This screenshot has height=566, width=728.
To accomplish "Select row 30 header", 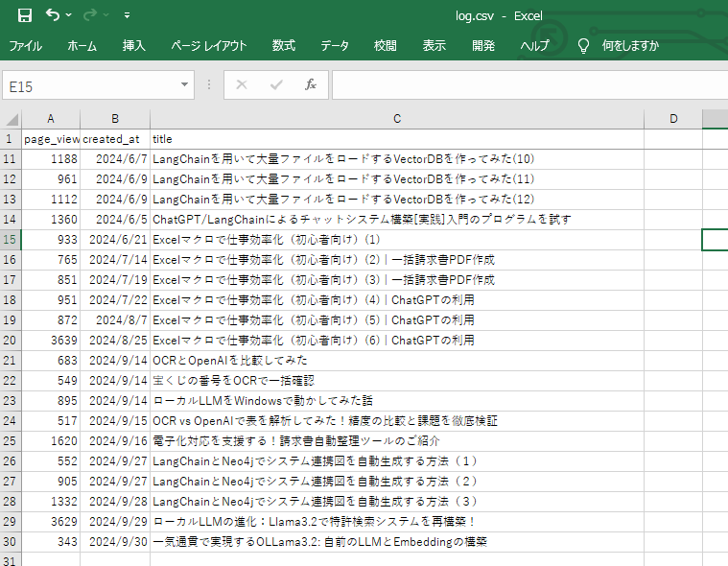I will [11, 542].
